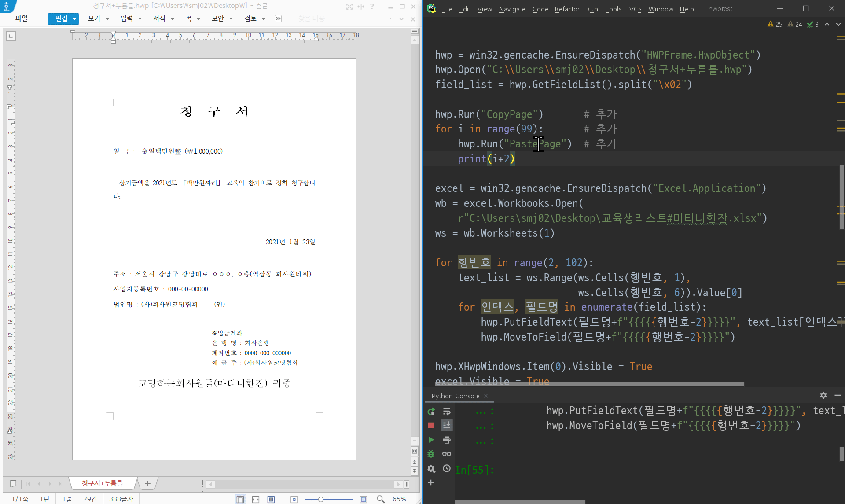Open the Refactor menu
Viewport: 845px width, 504px height.
tap(566, 9)
